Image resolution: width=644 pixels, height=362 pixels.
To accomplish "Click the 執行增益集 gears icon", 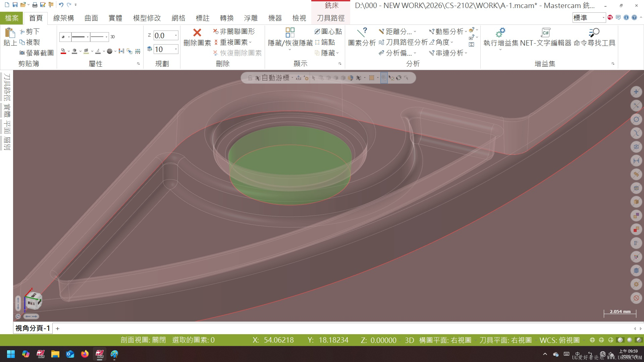I will (500, 33).
